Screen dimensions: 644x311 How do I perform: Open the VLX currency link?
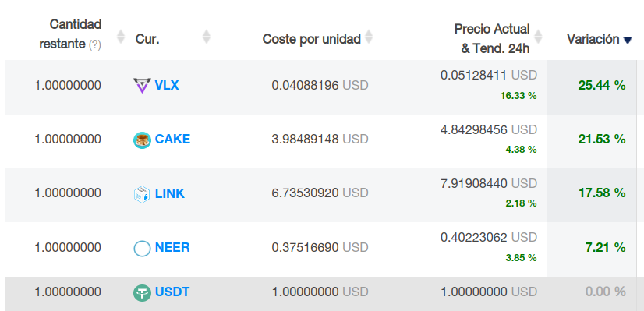point(167,86)
